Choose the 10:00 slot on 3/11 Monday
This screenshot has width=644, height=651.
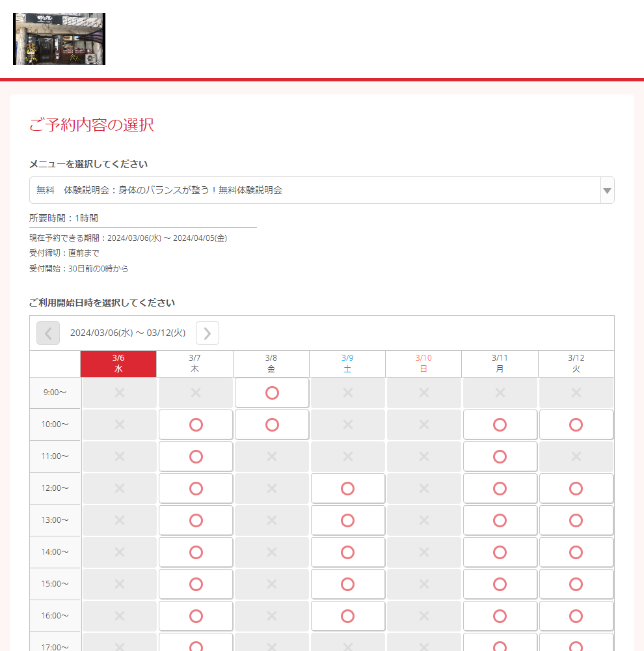point(500,424)
